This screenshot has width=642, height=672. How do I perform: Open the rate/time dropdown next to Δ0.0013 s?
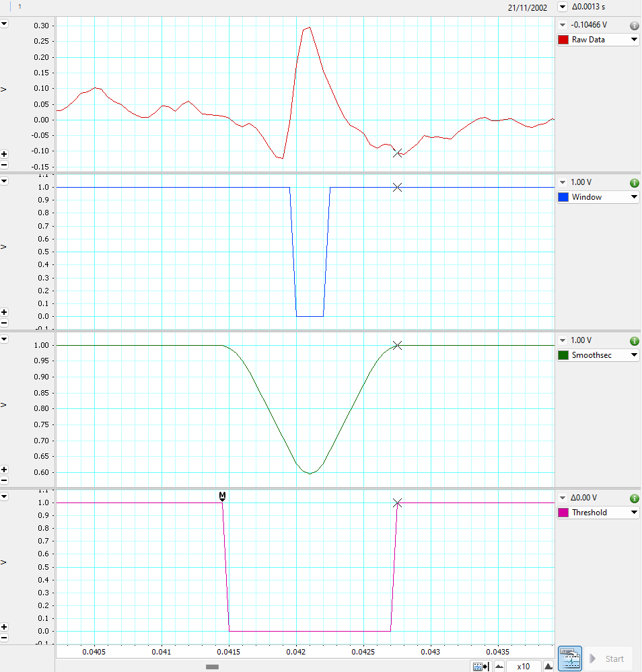563,7
